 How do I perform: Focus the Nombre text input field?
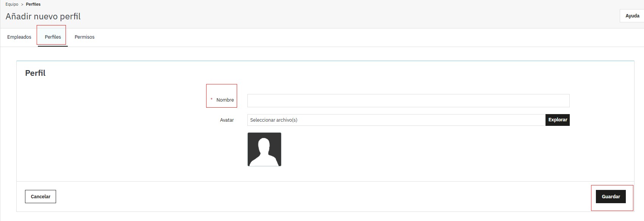(x=408, y=101)
